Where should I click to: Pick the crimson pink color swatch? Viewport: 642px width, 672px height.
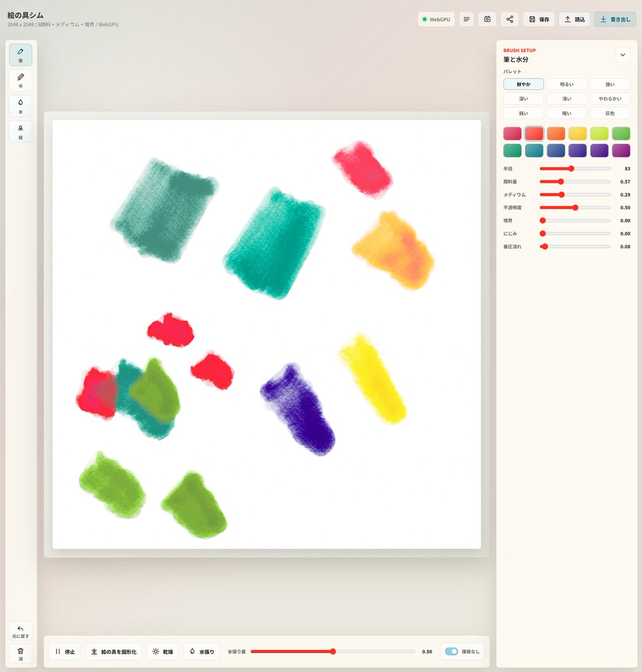click(x=512, y=133)
